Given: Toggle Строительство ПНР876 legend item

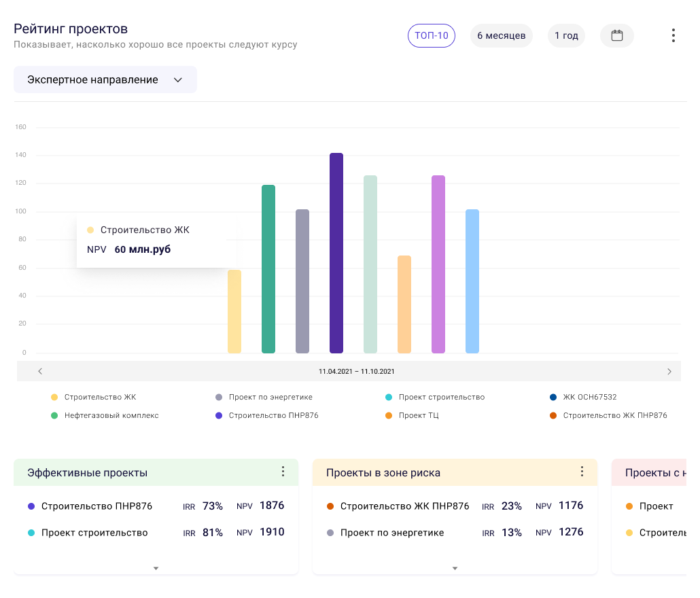Looking at the screenshot, I should coord(267,415).
